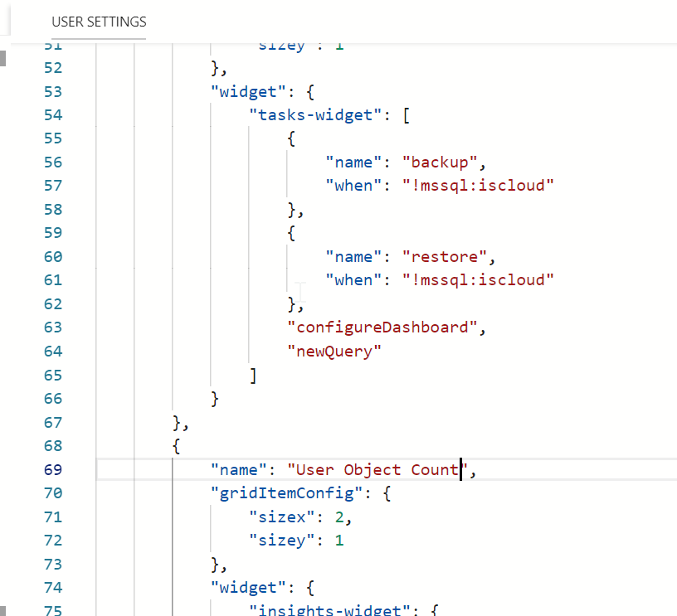Click line number 53 in the gutter
677x616 pixels.
coord(53,91)
